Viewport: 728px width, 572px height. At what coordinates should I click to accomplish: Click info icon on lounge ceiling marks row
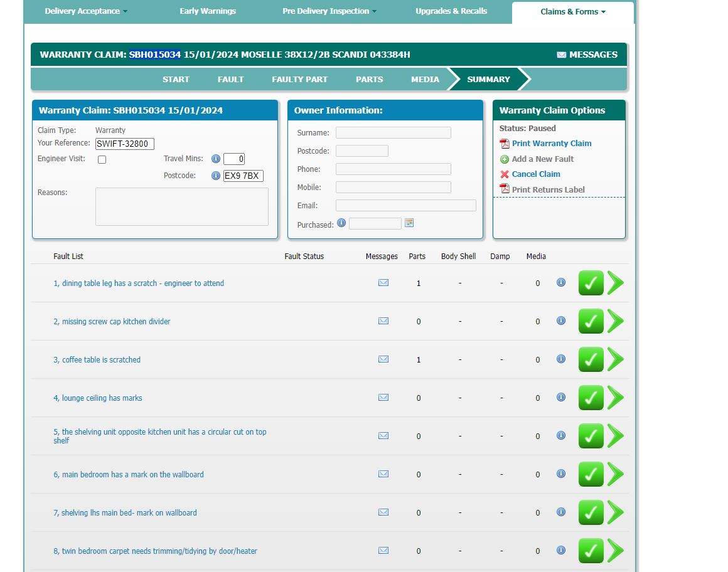tap(561, 397)
